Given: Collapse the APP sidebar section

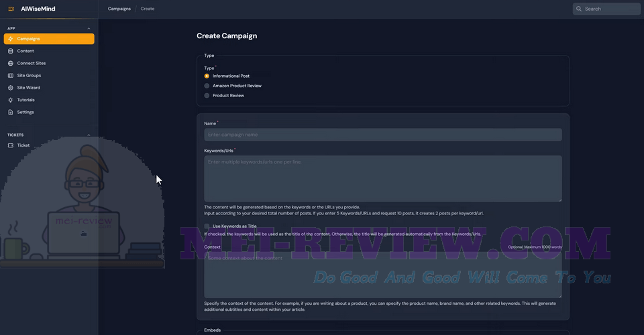Looking at the screenshot, I should 89,28.
